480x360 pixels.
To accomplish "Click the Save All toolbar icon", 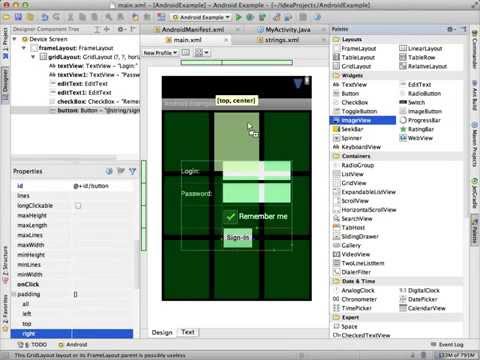I will point(18,17).
